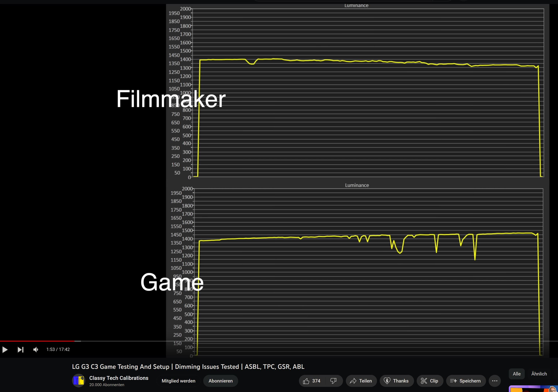Click the Filmmaker label on the video
The height and width of the screenshot is (392, 558).
pos(171,99)
